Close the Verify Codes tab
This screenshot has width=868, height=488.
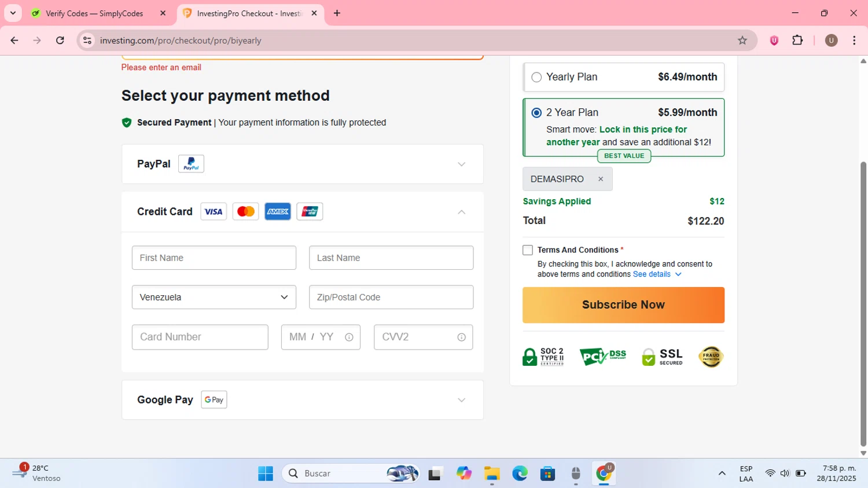pyautogui.click(x=163, y=13)
